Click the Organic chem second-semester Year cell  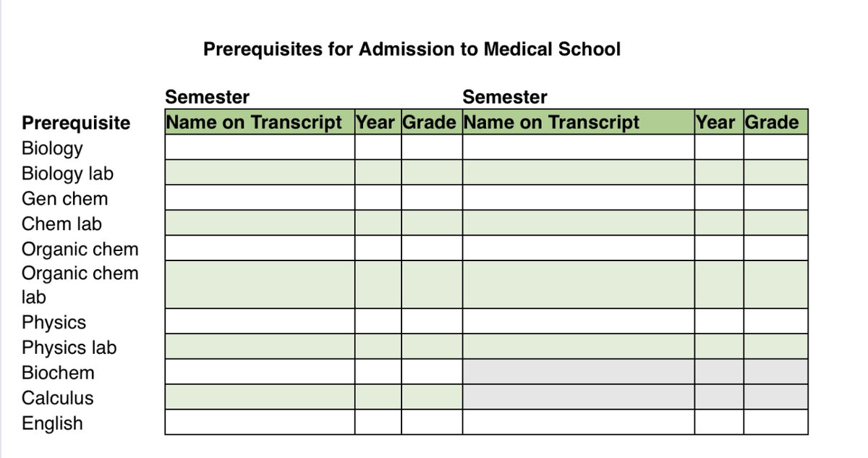point(718,247)
